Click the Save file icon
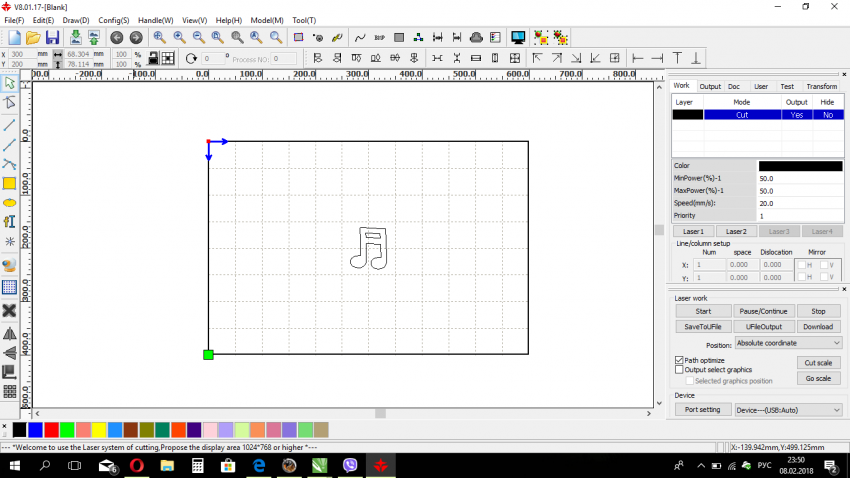850x478 pixels. tap(52, 37)
